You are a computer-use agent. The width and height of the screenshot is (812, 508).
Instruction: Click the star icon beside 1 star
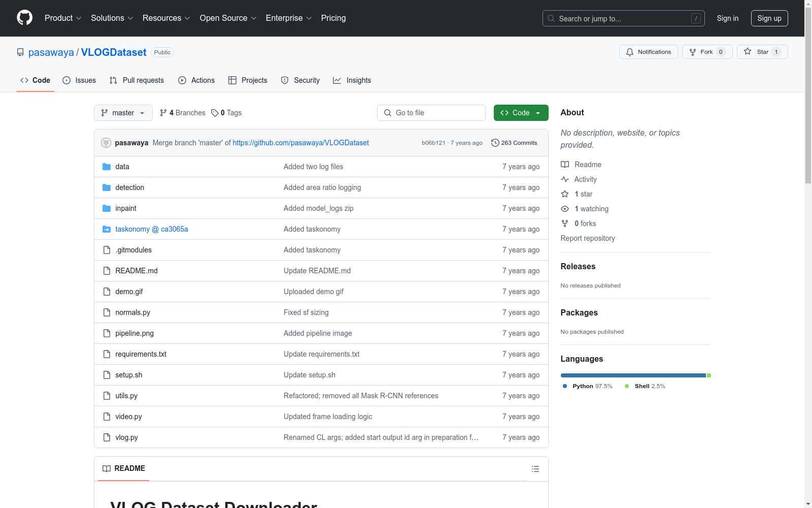click(x=565, y=194)
